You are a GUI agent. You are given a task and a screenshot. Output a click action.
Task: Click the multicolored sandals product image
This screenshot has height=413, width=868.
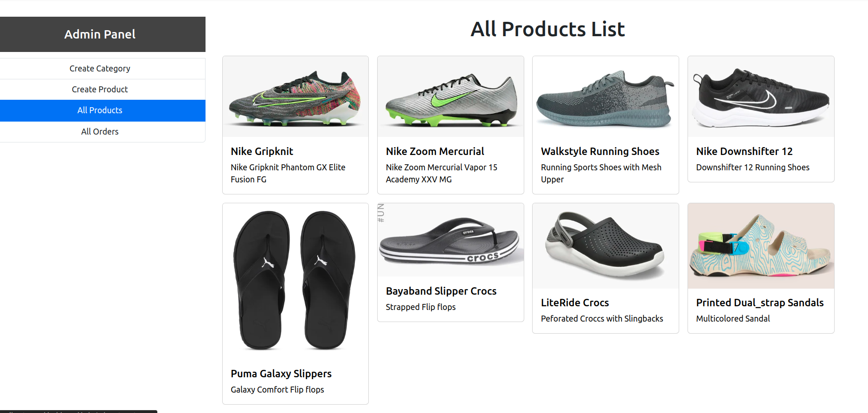[760, 245]
